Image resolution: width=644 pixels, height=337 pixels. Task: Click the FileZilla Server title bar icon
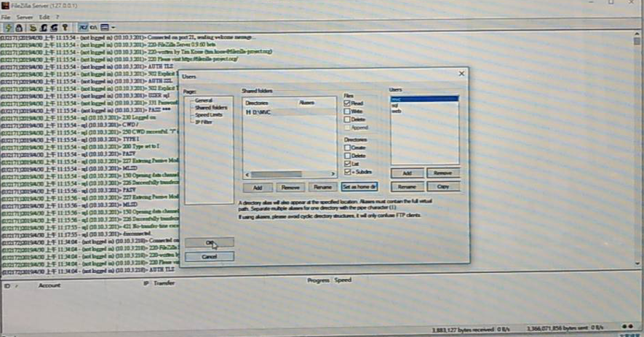click(5, 5)
